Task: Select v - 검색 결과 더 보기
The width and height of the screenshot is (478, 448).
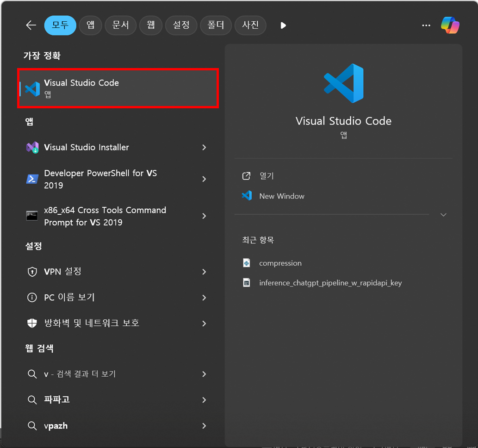Action: coord(80,374)
